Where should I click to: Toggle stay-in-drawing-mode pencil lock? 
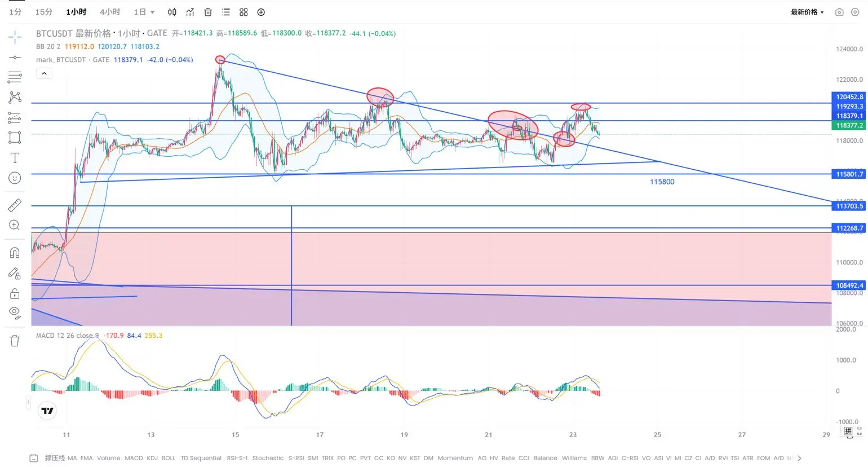[15, 273]
